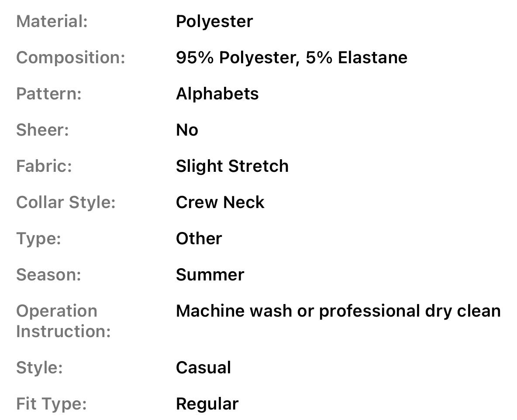Click the 'Composition:' label

[x=71, y=58]
